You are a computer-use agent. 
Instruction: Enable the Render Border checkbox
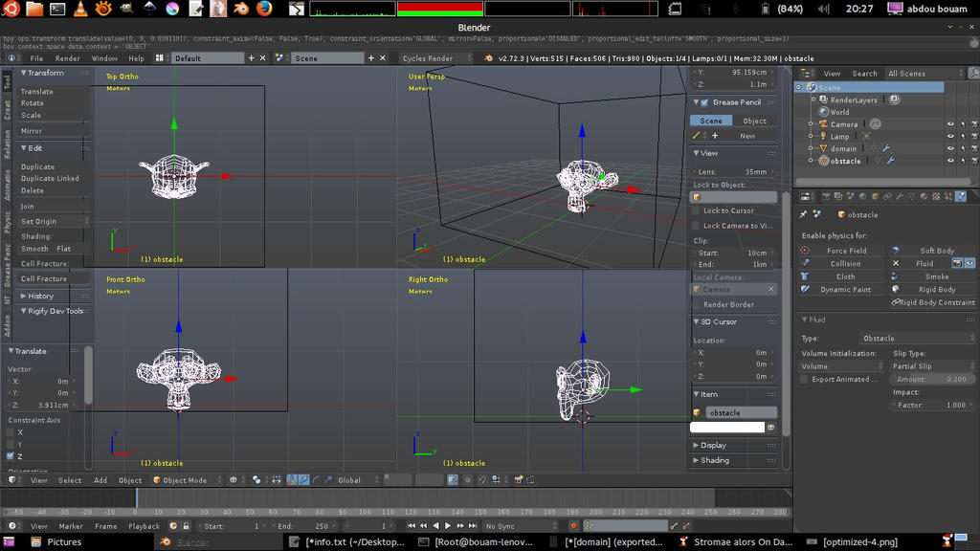coord(697,304)
